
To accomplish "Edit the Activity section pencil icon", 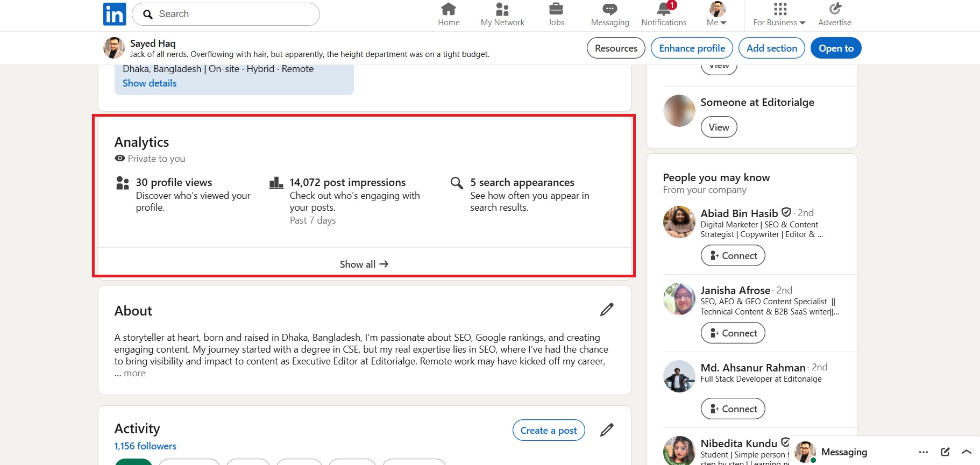I will [607, 430].
